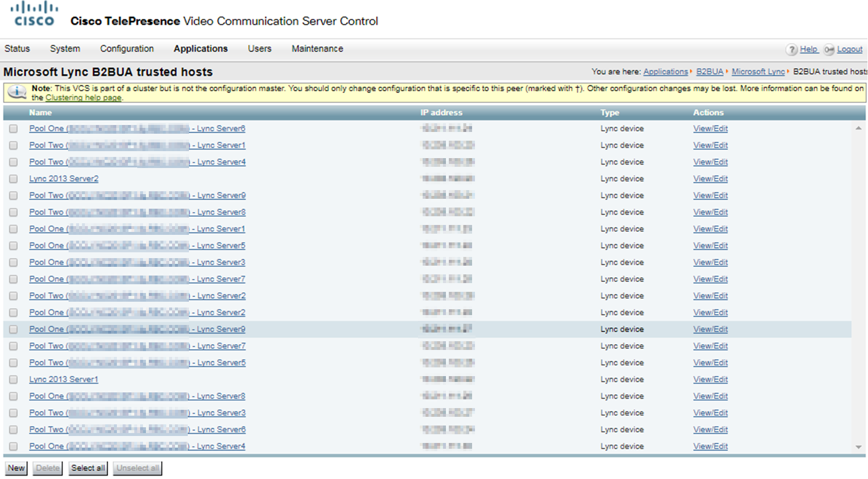Open the Clustering help page link

point(83,98)
